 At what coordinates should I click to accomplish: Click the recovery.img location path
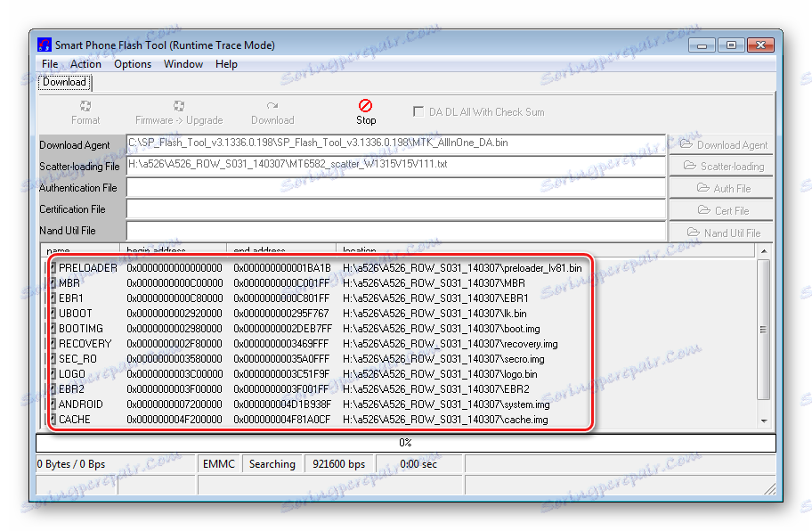click(450, 344)
